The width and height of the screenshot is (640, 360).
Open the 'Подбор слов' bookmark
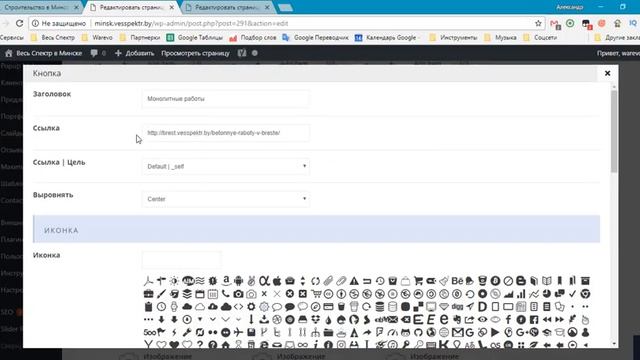[x=253, y=38]
